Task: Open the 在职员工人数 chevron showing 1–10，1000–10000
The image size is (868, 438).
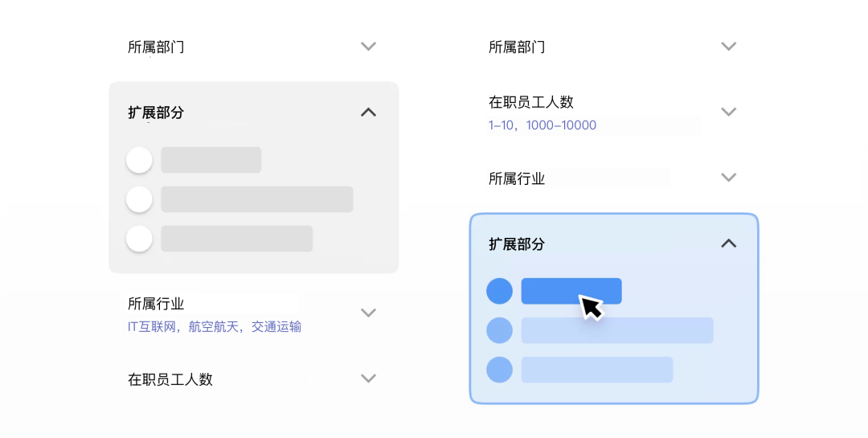Action: click(729, 112)
